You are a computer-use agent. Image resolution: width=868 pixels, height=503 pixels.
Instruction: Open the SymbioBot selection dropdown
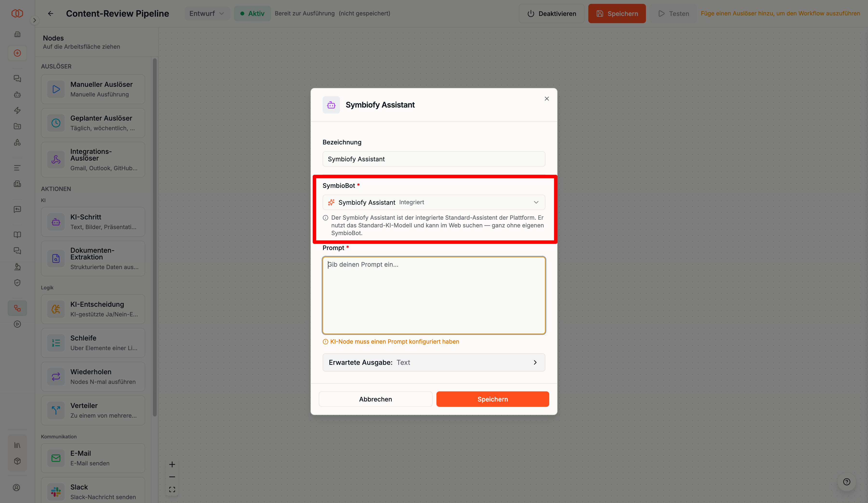(434, 202)
